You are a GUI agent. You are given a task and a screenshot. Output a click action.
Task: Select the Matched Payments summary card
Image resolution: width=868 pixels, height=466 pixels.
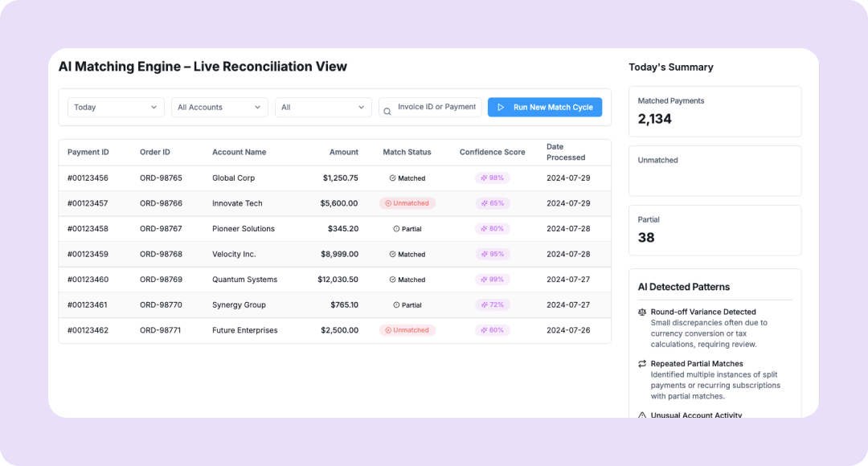[714, 112]
